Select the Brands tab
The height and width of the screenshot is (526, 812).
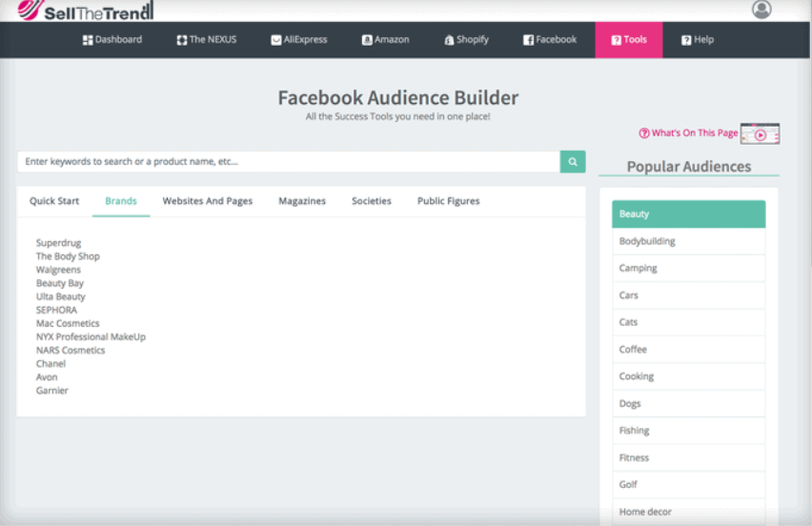click(x=121, y=201)
